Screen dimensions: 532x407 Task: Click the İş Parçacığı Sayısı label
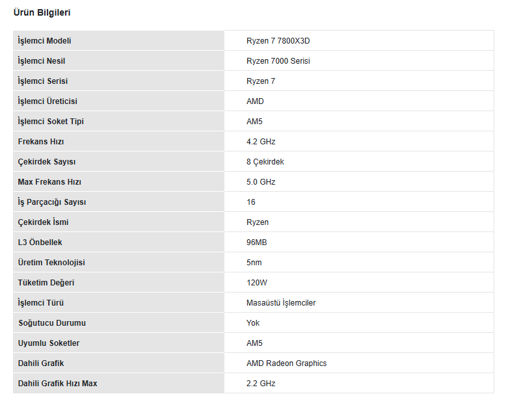pos(51,202)
